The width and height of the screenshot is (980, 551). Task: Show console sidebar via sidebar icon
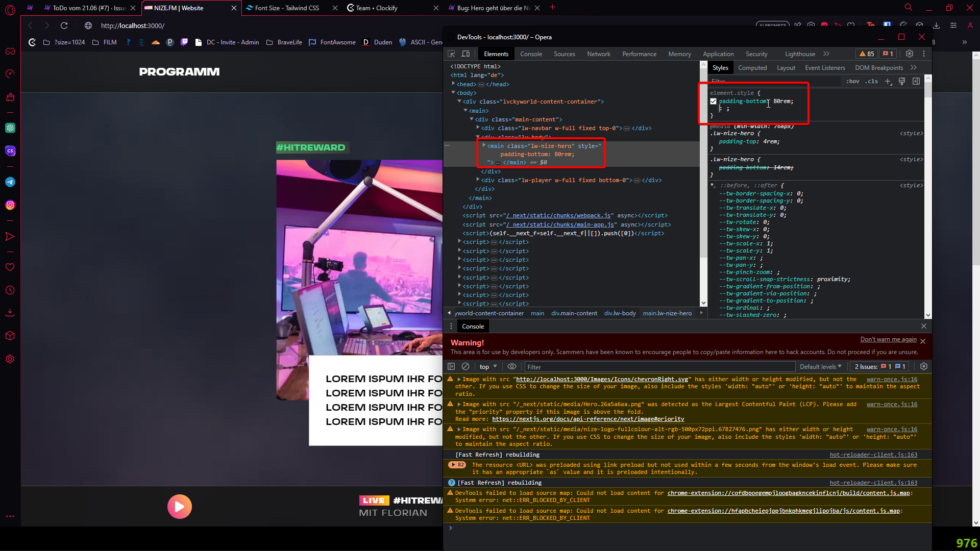451,366
